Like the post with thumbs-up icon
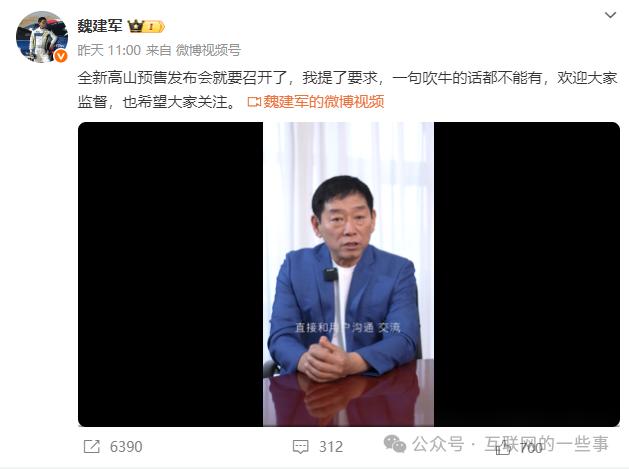 pyautogui.click(x=503, y=447)
